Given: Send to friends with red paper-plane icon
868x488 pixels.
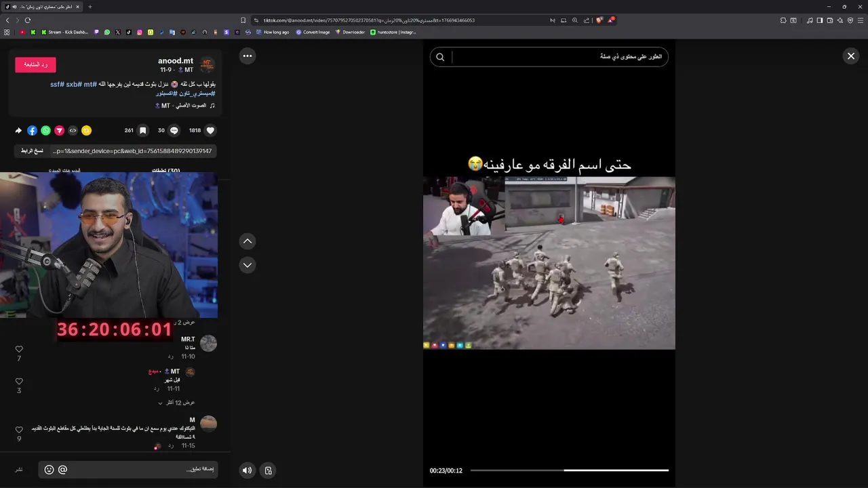Looking at the screenshot, I should 59,130.
